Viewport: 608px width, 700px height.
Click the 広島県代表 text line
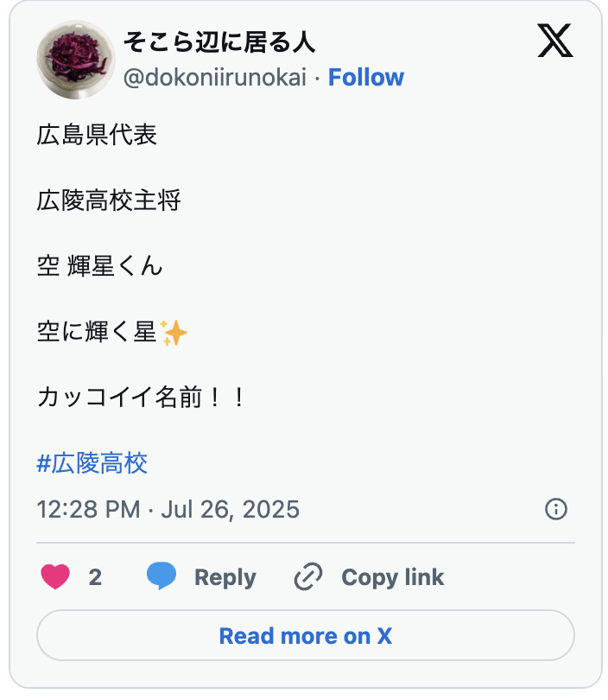pyautogui.click(x=97, y=135)
